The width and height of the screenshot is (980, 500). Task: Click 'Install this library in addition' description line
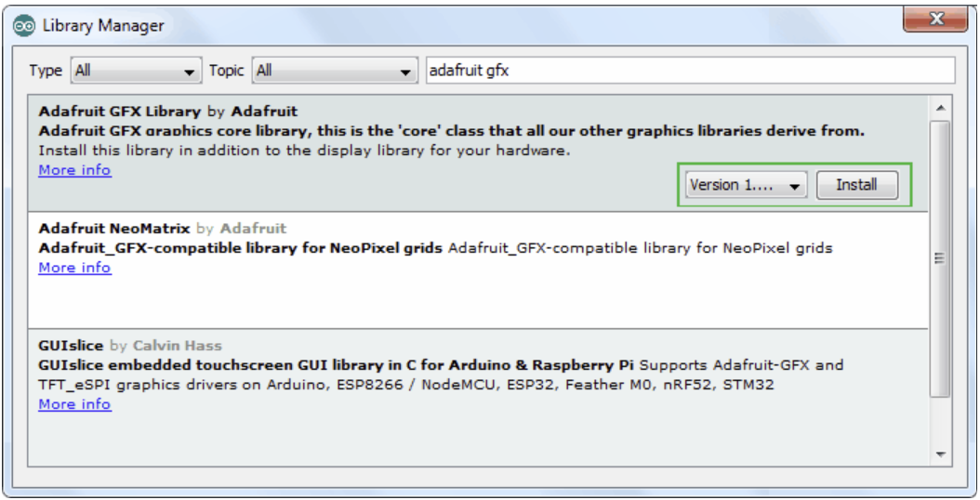pyautogui.click(x=304, y=151)
